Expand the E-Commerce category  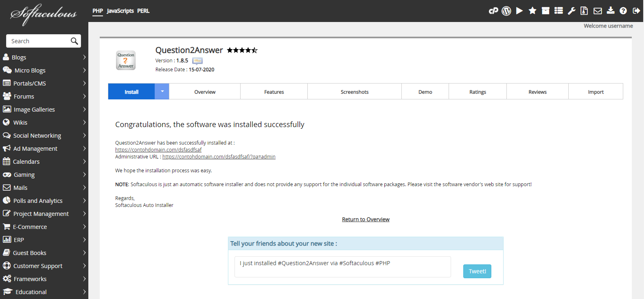pos(44,227)
